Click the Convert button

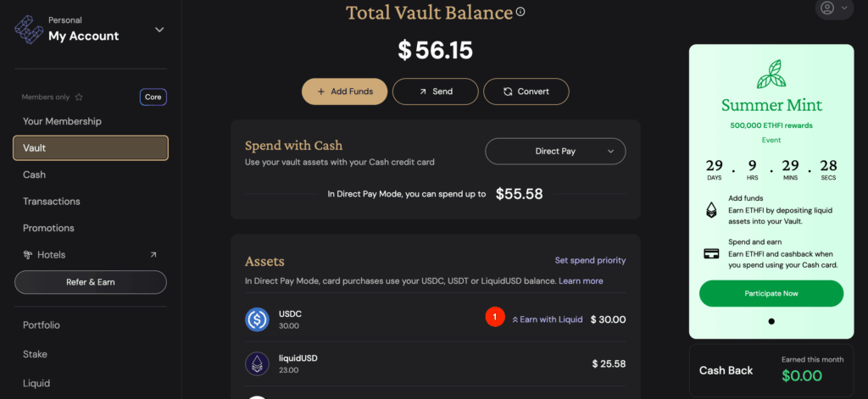coord(526,91)
